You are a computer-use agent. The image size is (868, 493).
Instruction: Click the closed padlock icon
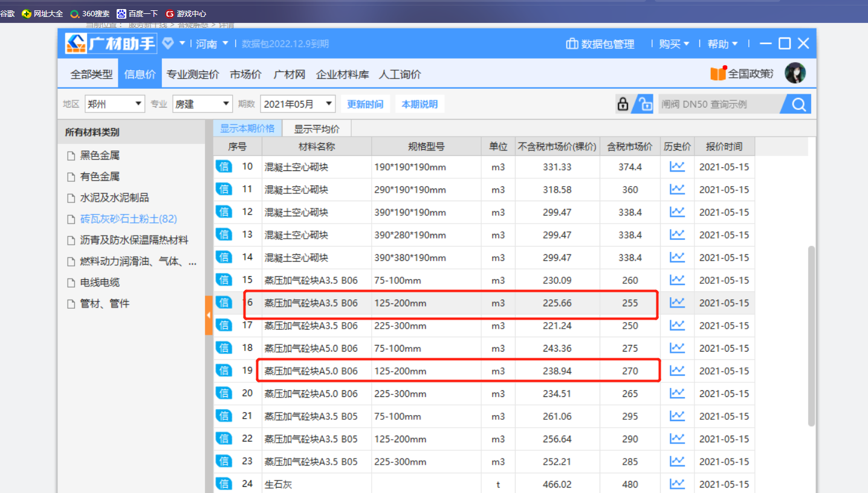pyautogui.click(x=623, y=104)
